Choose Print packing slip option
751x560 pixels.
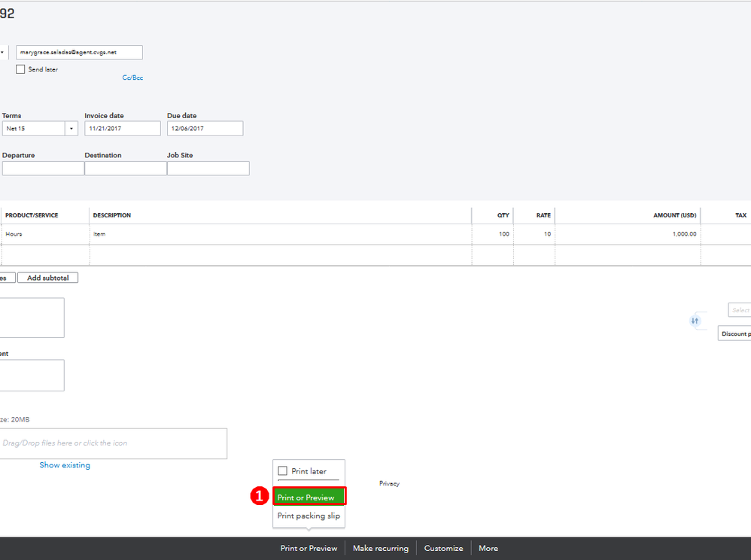pyautogui.click(x=309, y=516)
